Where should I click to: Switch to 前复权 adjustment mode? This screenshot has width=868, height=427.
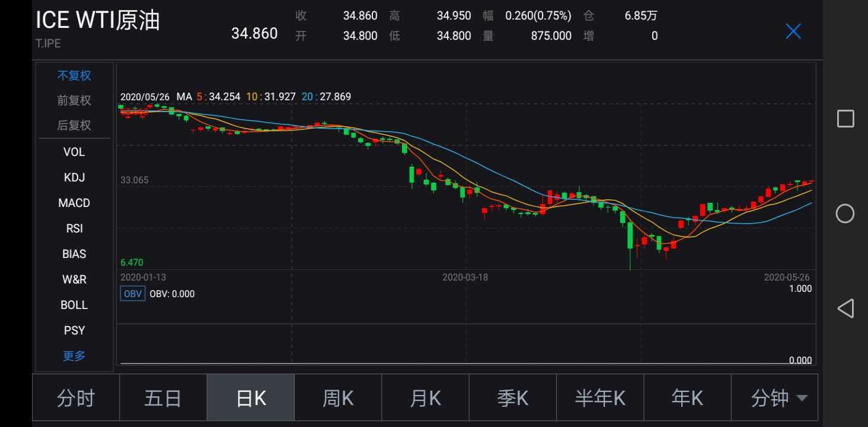pyautogui.click(x=74, y=100)
